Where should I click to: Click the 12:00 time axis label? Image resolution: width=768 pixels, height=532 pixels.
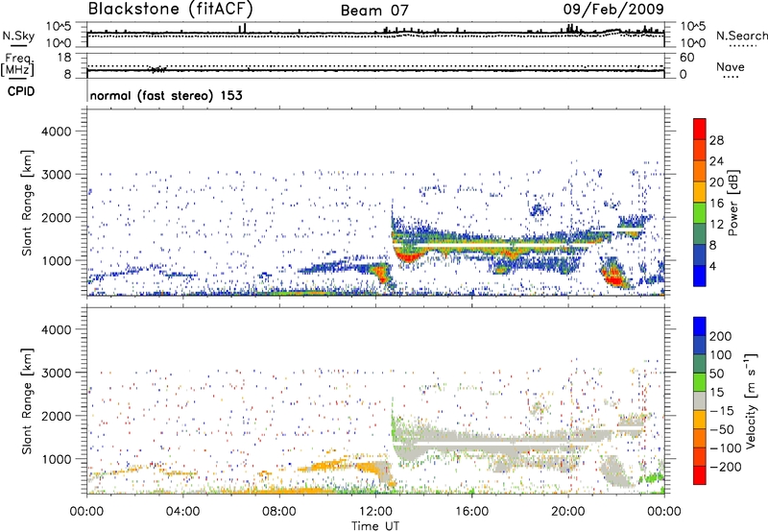click(375, 512)
